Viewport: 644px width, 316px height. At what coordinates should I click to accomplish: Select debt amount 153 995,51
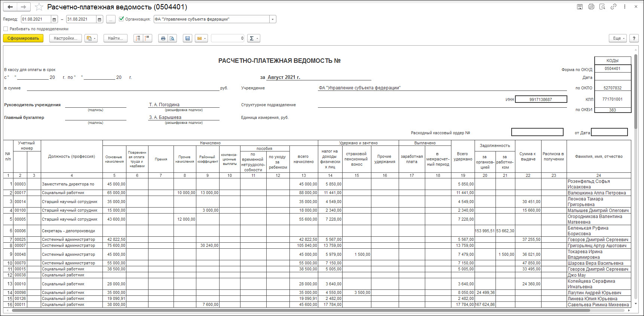point(485,231)
